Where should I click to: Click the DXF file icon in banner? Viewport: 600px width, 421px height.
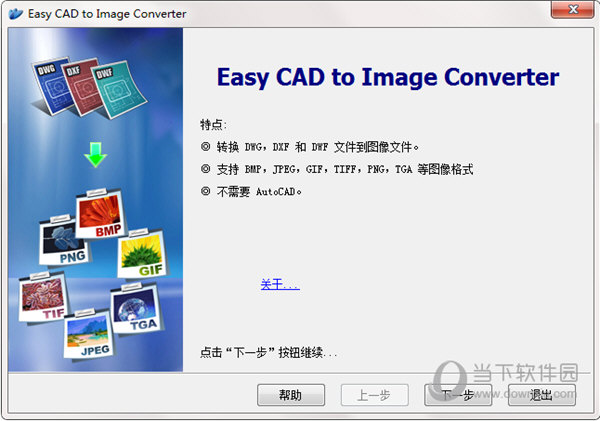(82, 87)
